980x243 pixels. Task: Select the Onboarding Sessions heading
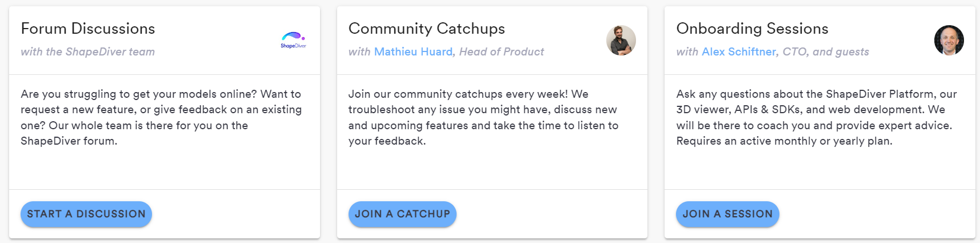[x=752, y=29]
